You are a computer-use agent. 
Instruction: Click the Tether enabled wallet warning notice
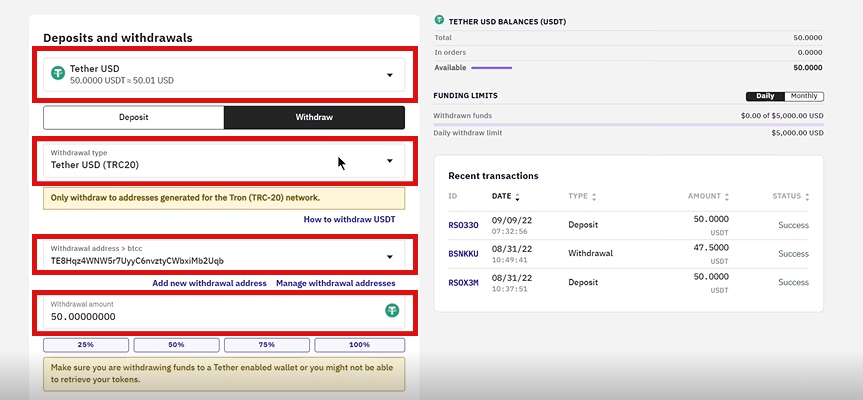click(224, 374)
